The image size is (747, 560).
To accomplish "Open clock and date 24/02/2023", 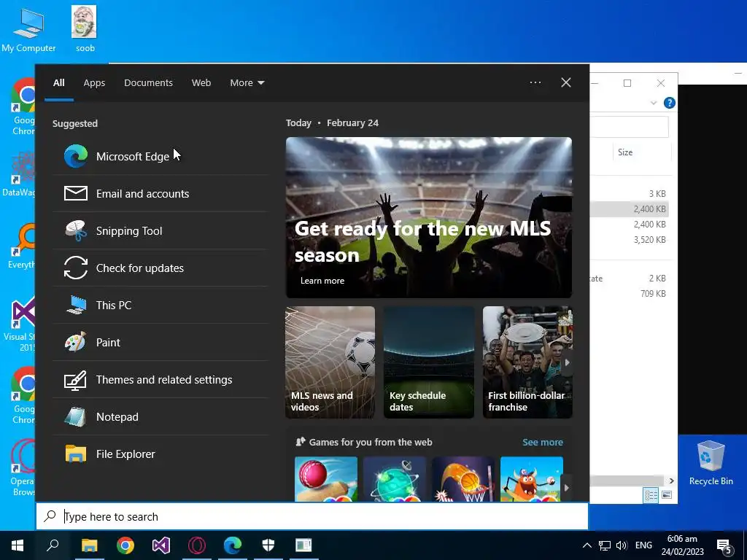I will pos(682,545).
